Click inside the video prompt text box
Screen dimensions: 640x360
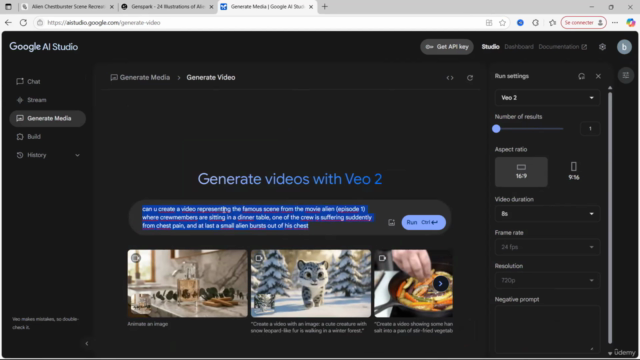(x=257, y=217)
